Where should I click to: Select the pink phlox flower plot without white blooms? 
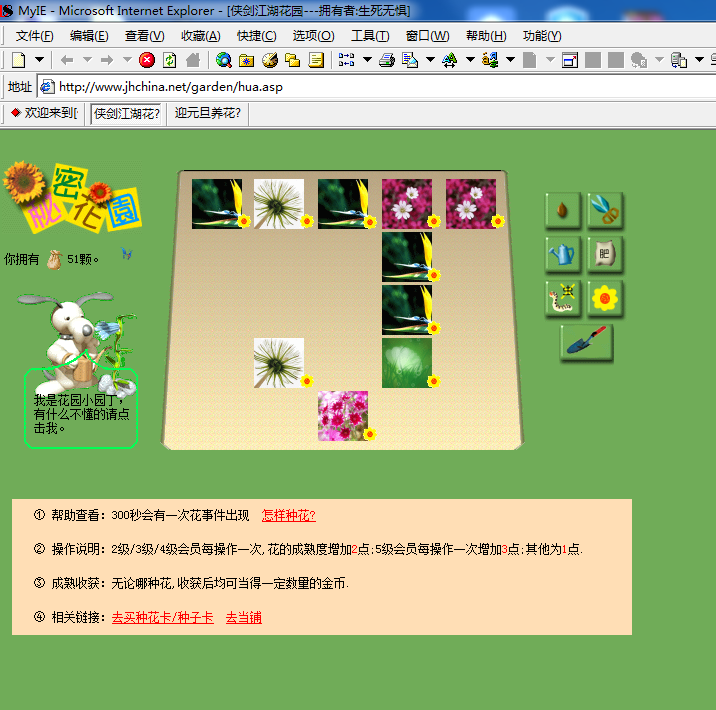coord(343,416)
